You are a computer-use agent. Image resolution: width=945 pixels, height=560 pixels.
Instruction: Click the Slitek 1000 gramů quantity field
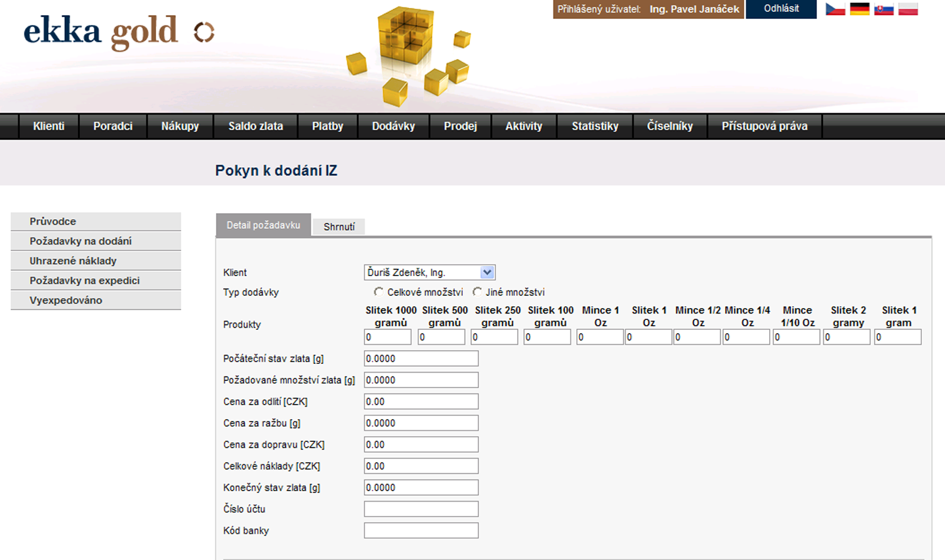(388, 337)
